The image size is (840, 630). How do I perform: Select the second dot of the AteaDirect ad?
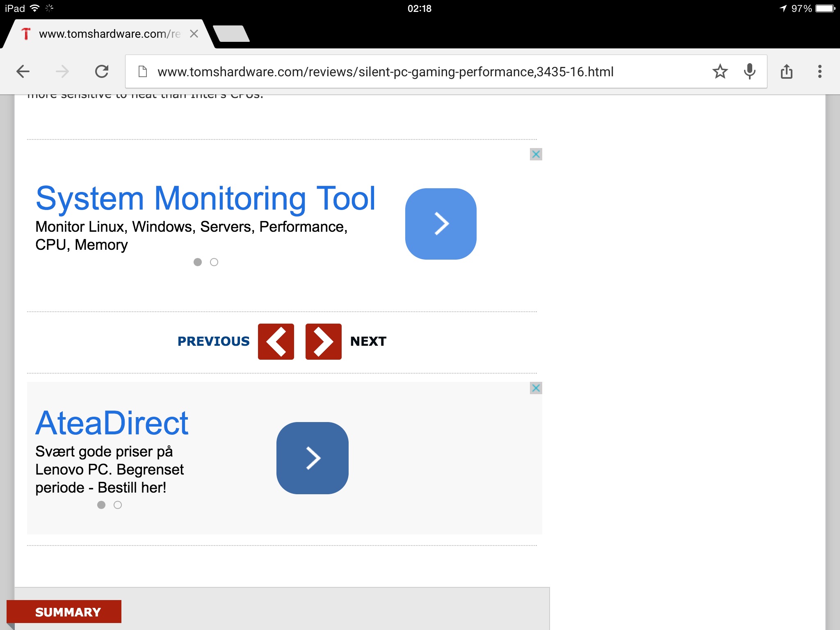click(118, 505)
